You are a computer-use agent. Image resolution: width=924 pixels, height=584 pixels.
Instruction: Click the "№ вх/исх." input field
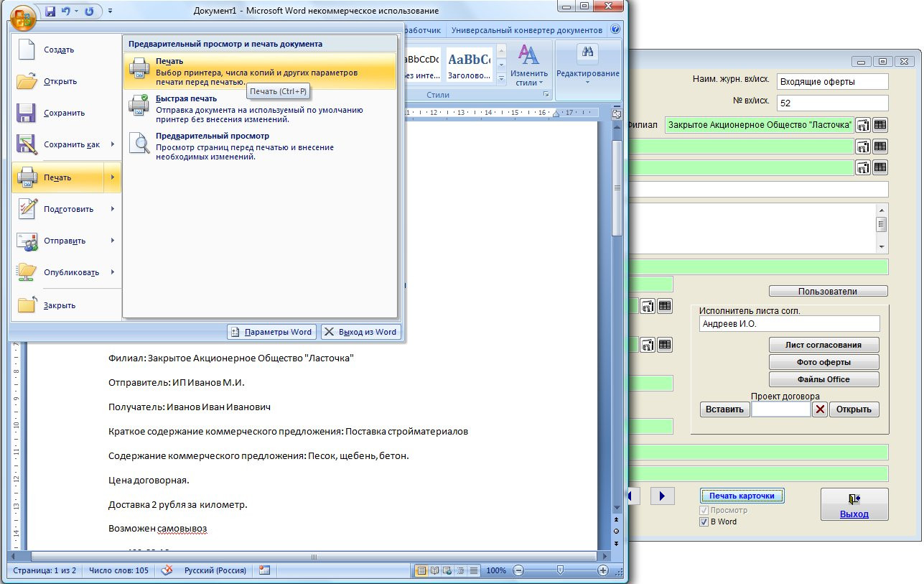tap(832, 103)
